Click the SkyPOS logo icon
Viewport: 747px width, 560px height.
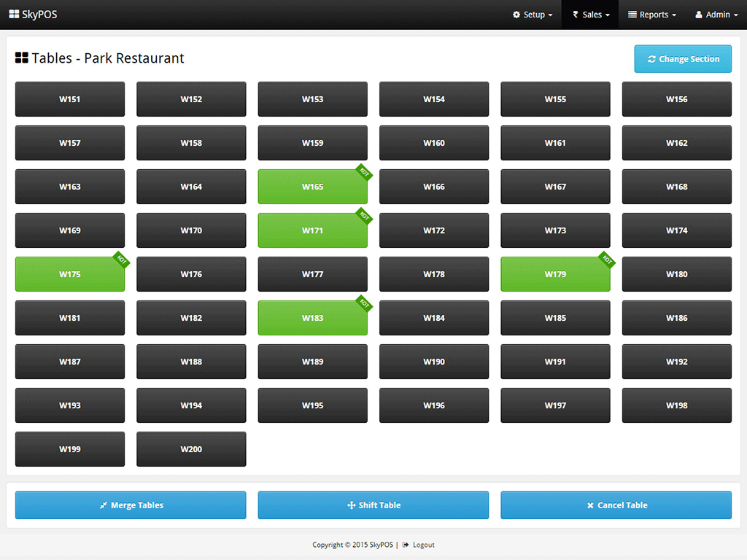[15, 15]
